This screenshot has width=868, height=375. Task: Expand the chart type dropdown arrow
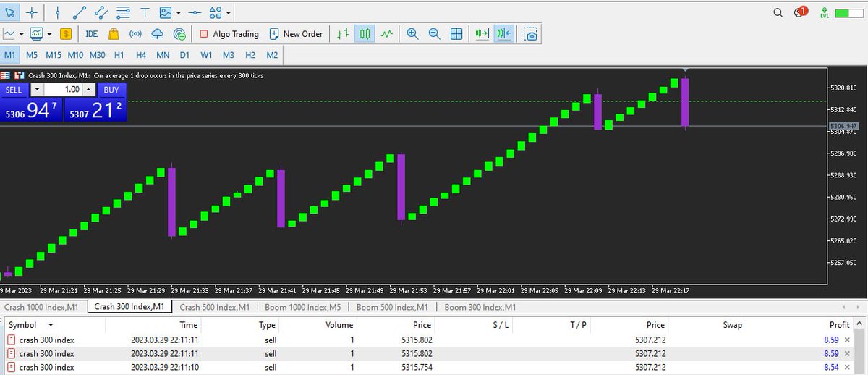(x=22, y=34)
